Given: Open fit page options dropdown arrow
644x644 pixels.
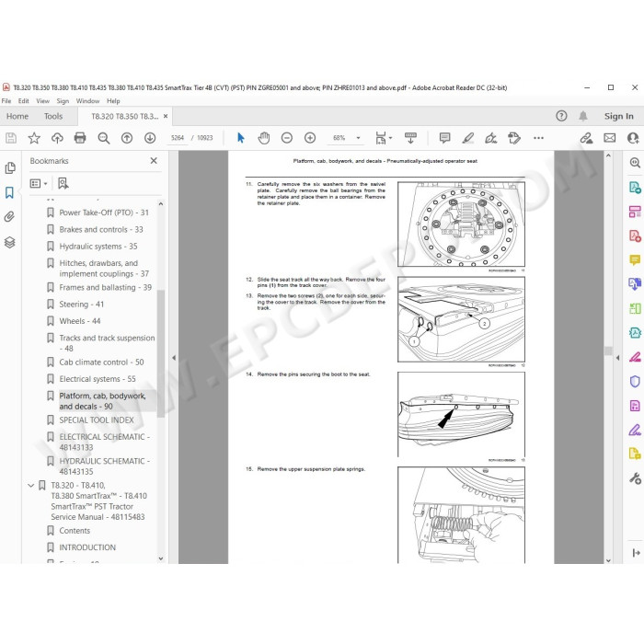Looking at the screenshot, I should pos(391,138).
